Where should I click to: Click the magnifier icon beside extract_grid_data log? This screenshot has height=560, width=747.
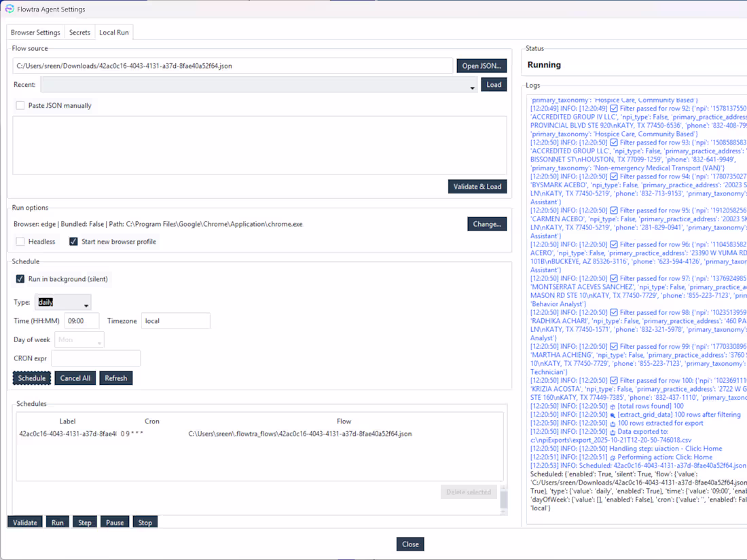coord(614,414)
